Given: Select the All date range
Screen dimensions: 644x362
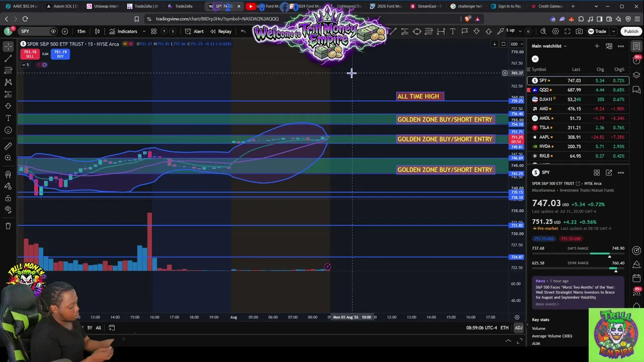Looking at the screenshot, I should click(99, 328).
